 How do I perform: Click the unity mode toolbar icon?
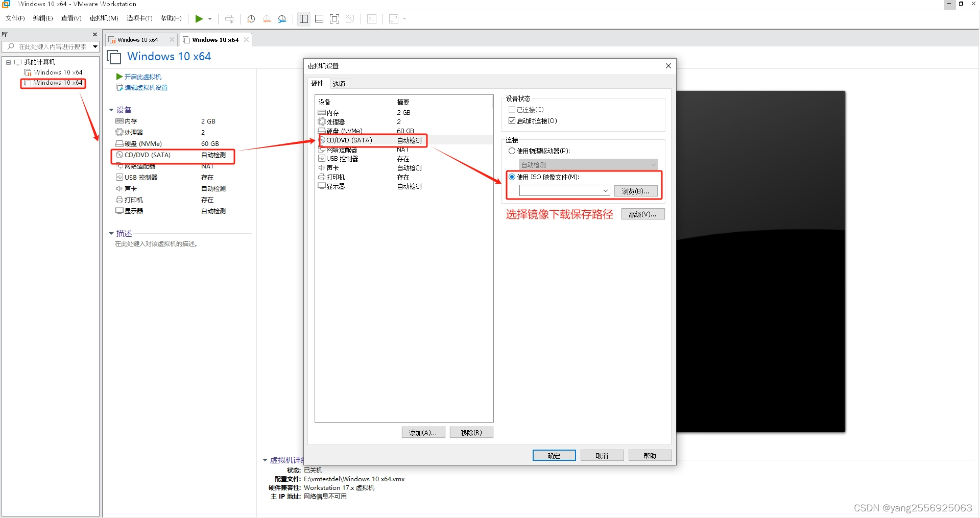click(x=350, y=19)
